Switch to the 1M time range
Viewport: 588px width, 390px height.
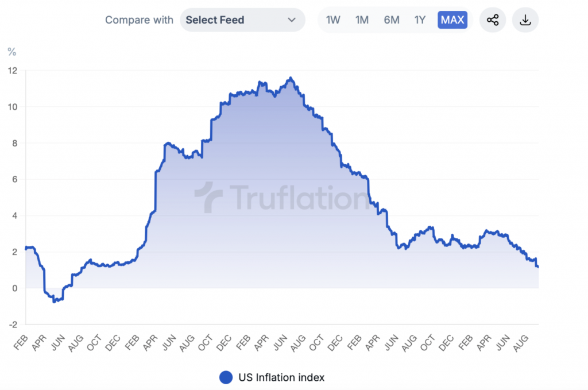click(x=362, y=20)
